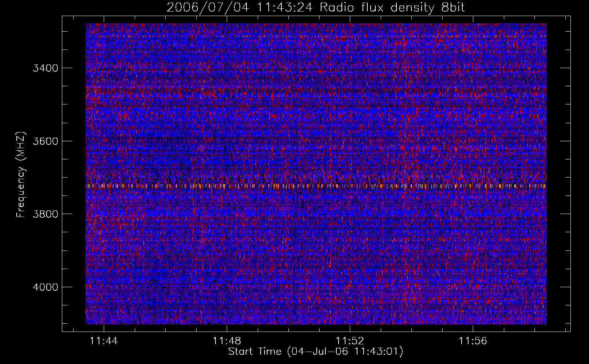The height and width of the screenshot is (364, 589).
Task: Click the Frequency (MHZ) axis title
Action: [x=21, y=174]
